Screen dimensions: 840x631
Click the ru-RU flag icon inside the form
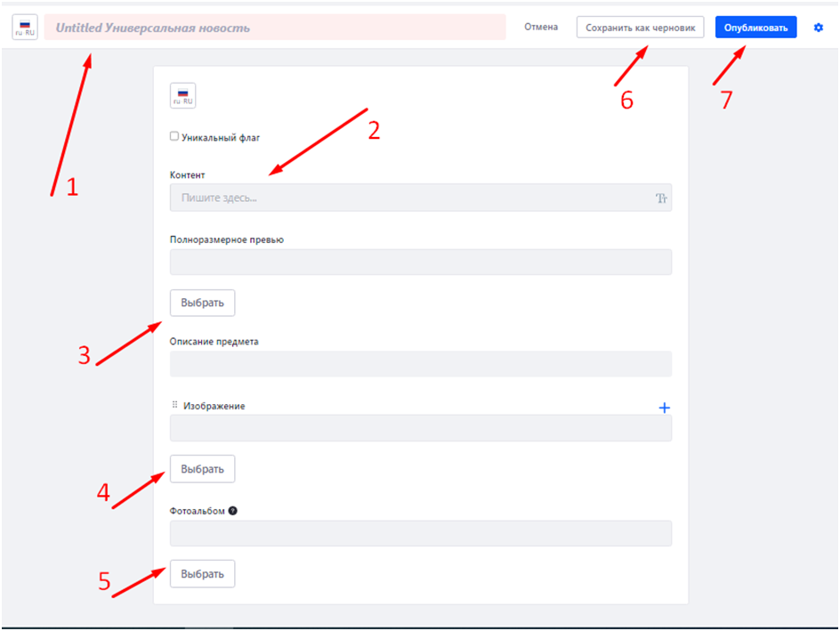pos(182,96)
